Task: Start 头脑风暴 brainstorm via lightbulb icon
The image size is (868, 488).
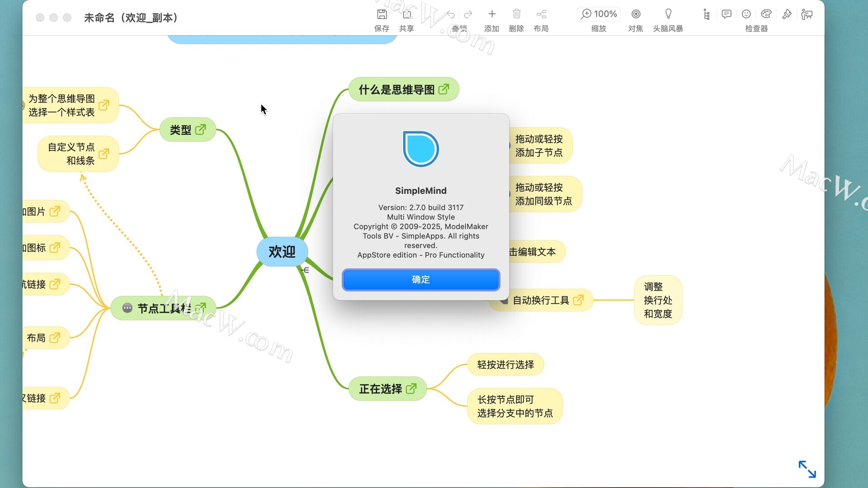Action: tap(668, 14)
